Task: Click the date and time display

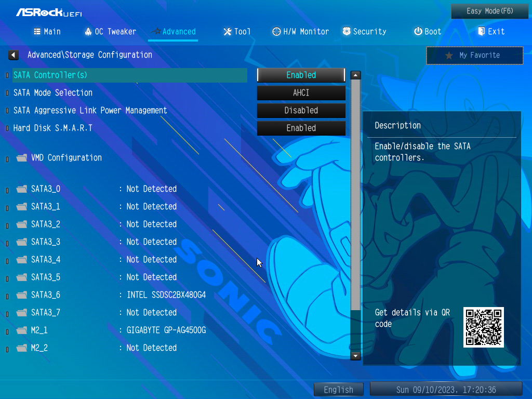Action: click(446, 390)
